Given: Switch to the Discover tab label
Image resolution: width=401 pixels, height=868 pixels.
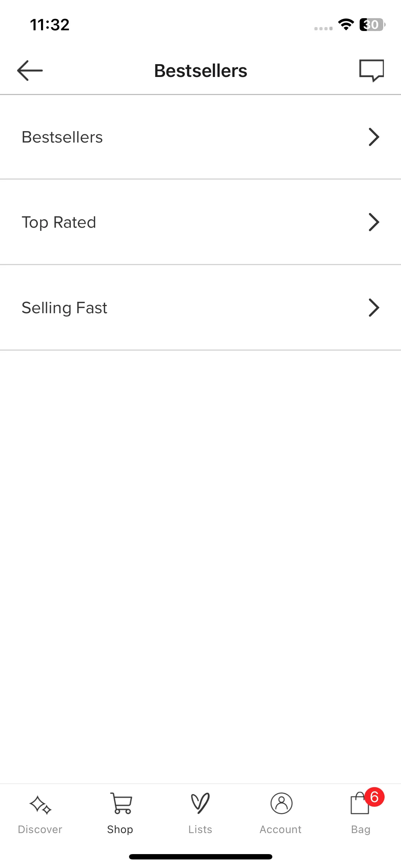Looking at the screenshot, I should (x=40, y=830).
